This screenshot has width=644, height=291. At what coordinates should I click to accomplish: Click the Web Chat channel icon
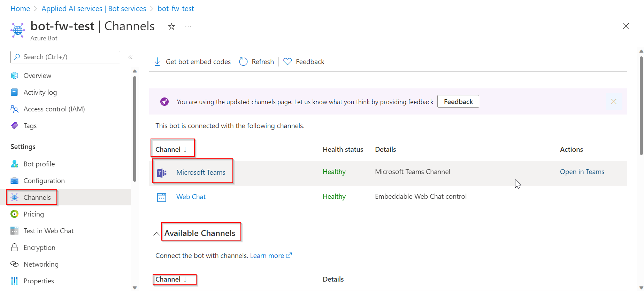(x=162, y=197)
